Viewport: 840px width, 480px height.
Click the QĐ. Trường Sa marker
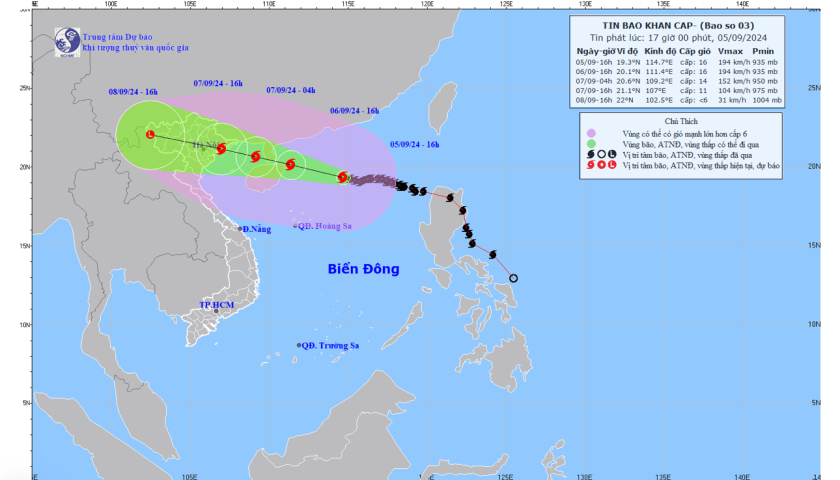tap(298, 345)
